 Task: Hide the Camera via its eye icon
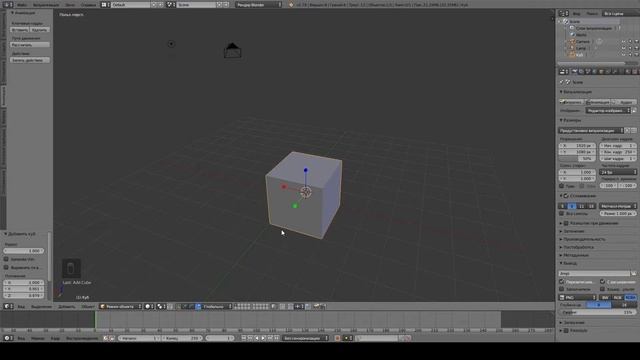coord(624,41)
